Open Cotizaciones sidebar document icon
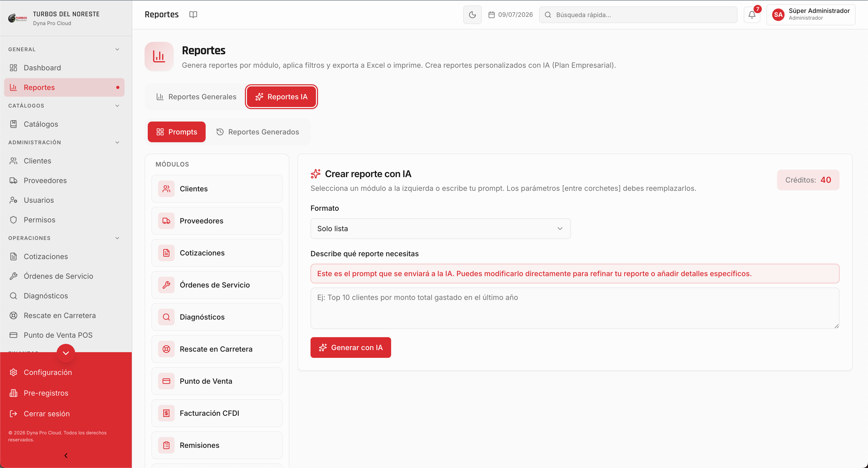 (13, 256)
